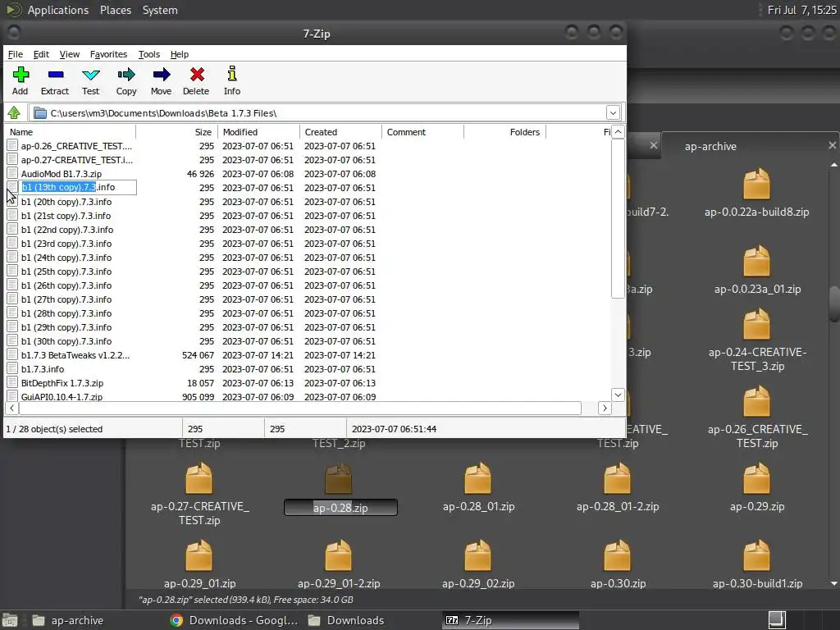Select ap-0.29_02.zip archive icon
Viewport: 840px width, 630px height.
coord(478,555)
